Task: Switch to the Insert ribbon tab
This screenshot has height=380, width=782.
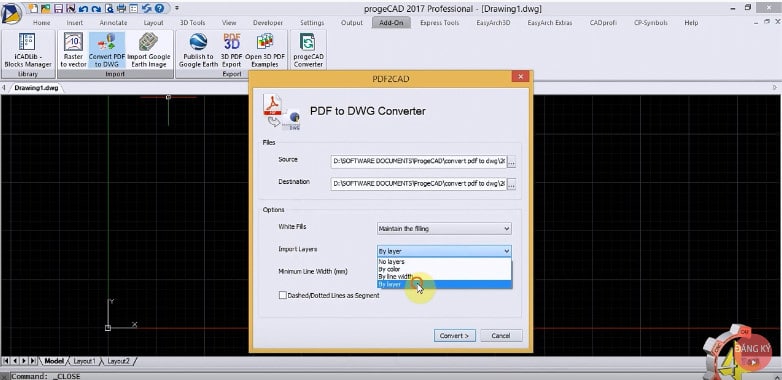Action: click(75, 23)
